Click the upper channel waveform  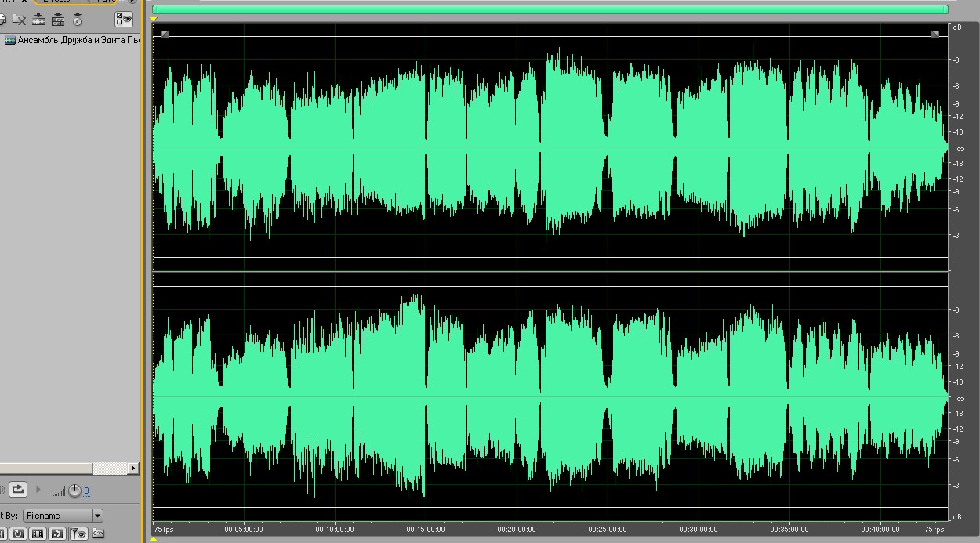point(550,147)
